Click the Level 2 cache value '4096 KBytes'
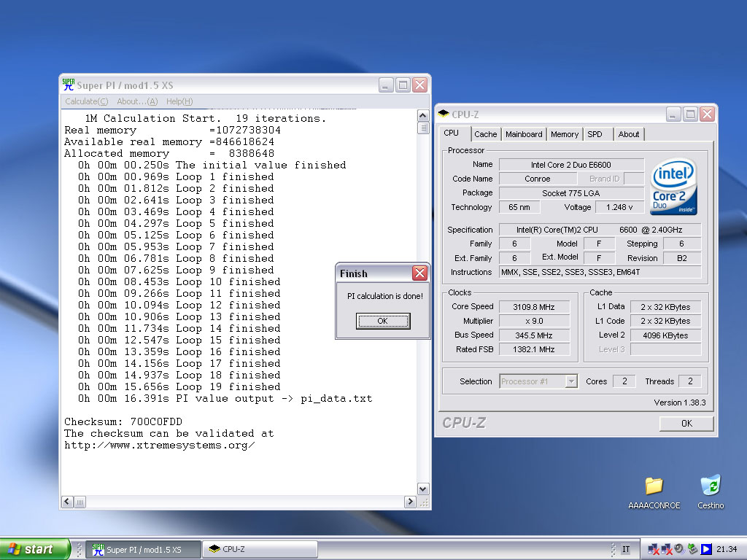This screenshot has width=747, height=560. (x=665, y=335)
